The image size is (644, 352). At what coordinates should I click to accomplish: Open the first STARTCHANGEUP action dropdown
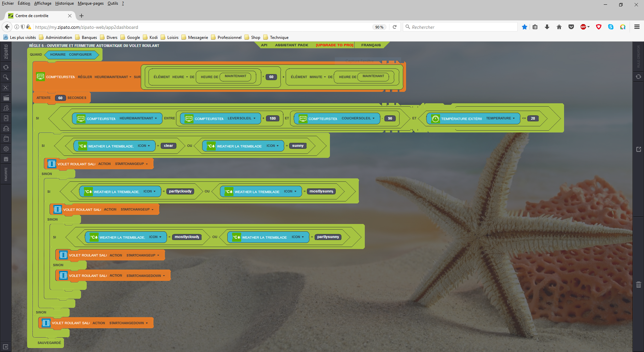point(131,164)
